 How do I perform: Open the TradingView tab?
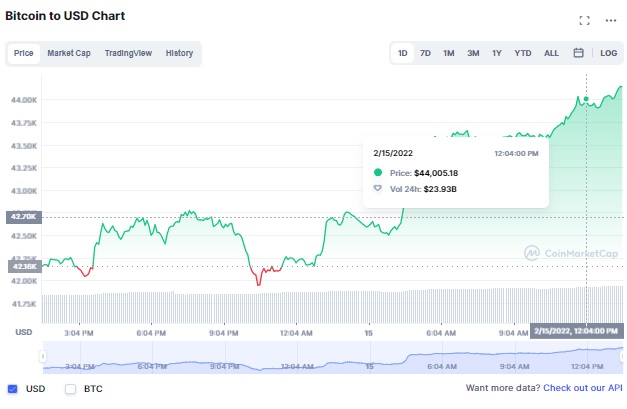point(128,53)
